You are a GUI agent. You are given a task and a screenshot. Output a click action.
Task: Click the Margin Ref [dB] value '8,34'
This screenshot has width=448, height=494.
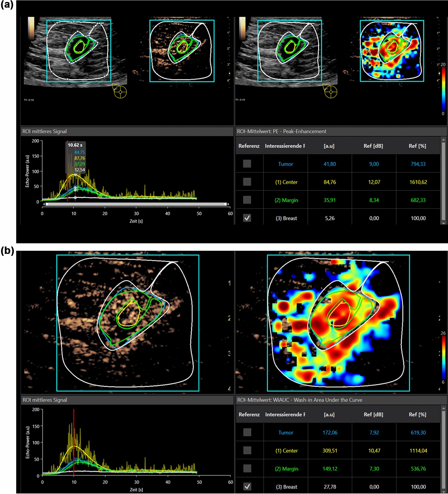coord(374,200)
